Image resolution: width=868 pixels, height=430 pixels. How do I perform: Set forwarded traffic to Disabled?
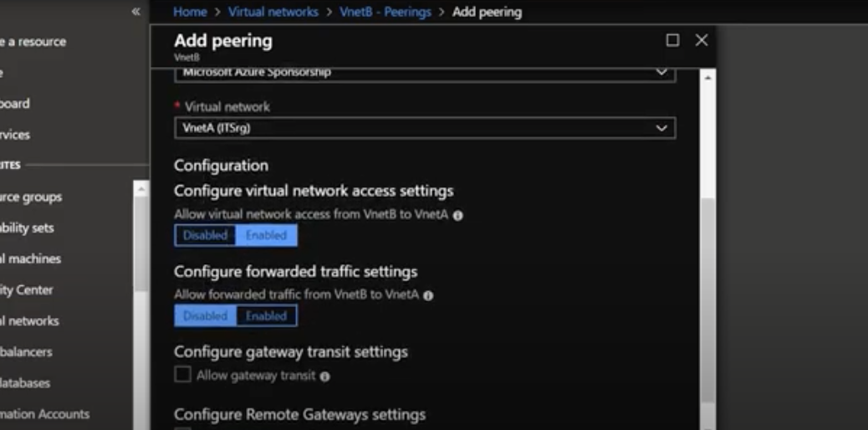(205, 316)
